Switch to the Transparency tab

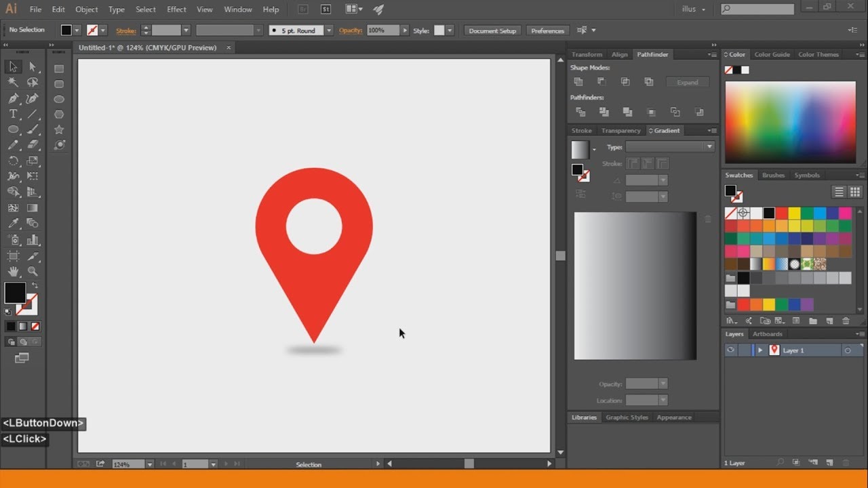(x=620, y=130)
